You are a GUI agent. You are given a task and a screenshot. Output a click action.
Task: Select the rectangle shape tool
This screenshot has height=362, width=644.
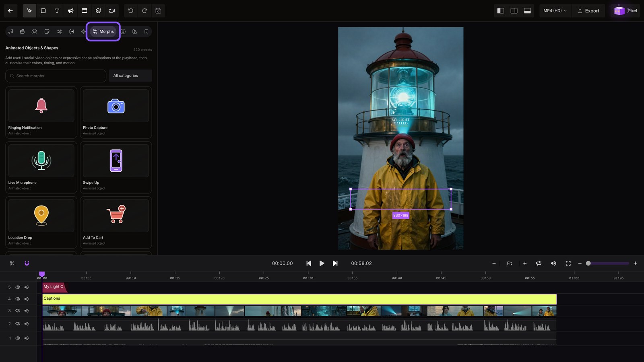(x=43, y=11)
